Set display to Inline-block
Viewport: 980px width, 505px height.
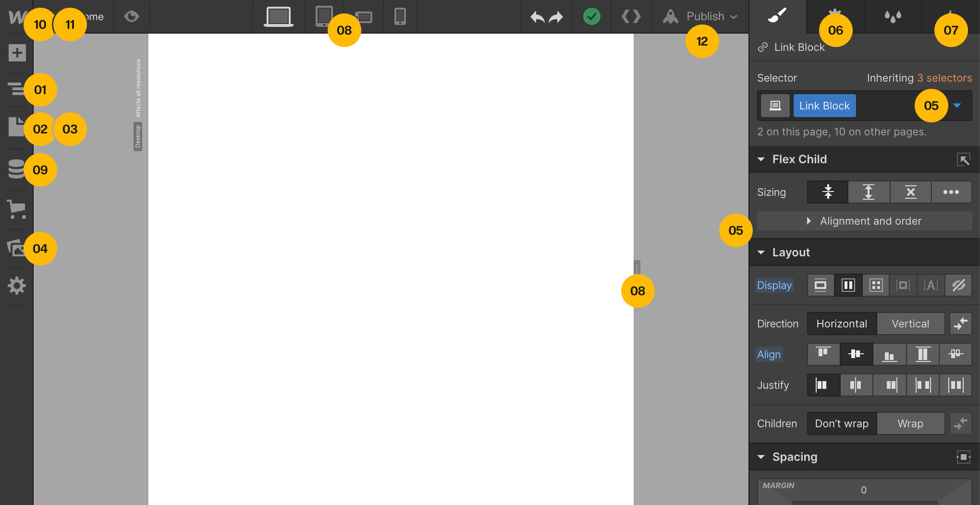903,285
